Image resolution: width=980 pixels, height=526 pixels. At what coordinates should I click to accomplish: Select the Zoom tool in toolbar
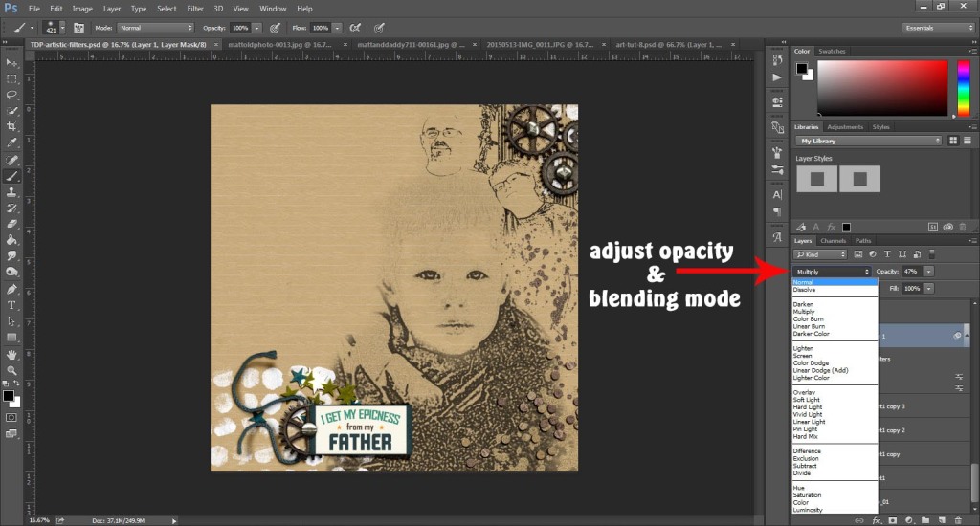[x=11, y=370]
